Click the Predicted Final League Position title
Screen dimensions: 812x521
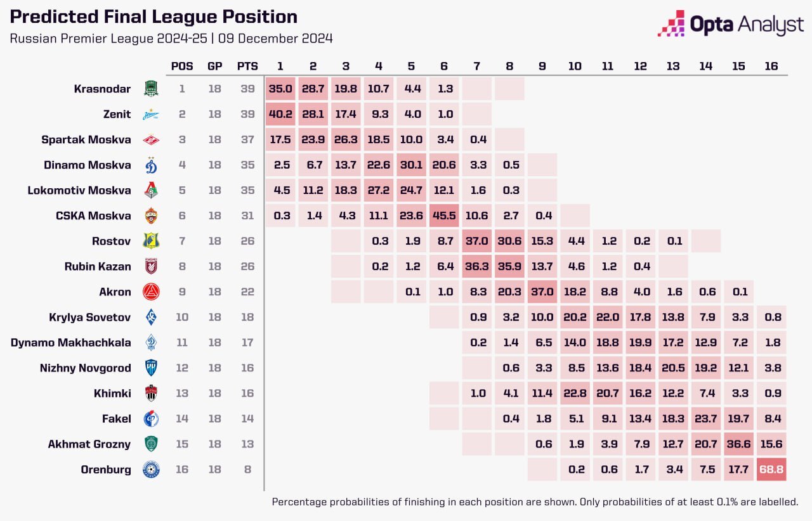(154, 17)
